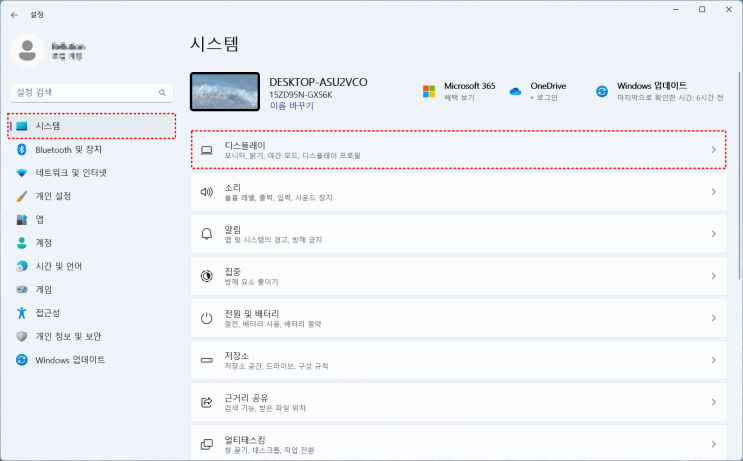Select 계정 label in sidebar

tap(44, 243)
